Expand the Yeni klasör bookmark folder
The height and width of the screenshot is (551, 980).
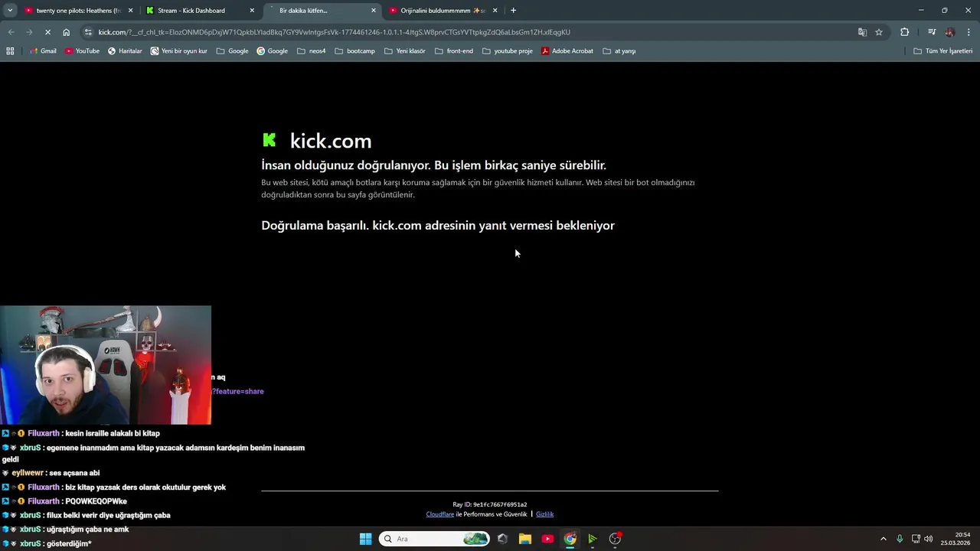[405, 51]
